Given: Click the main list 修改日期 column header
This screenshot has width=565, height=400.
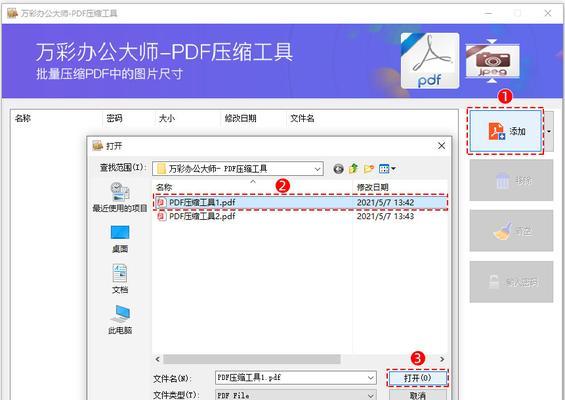Looking at the screenshot, I should pyautogui.click(x=240, y=118).
